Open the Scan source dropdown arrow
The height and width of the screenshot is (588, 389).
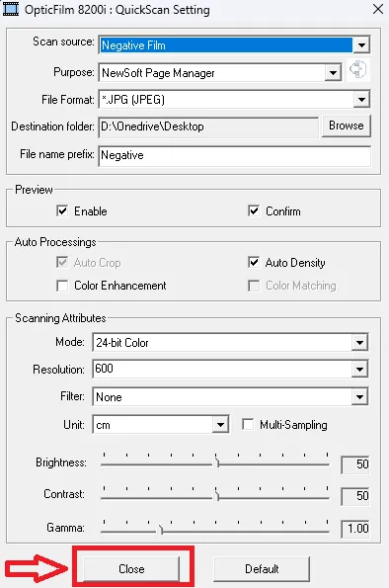(x=361, y=45)
